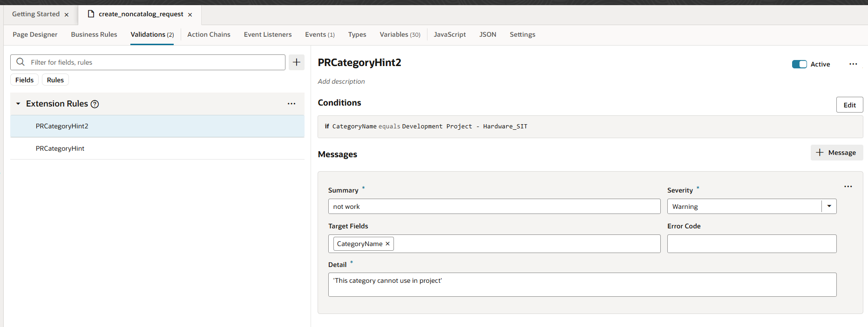Click the Summary field containing not work
This screenshot has height=327, width=868.
494,207
